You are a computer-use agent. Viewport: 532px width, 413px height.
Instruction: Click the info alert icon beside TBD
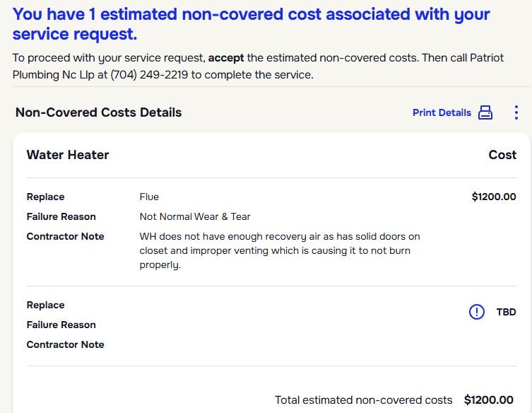(x=477, y=312)
